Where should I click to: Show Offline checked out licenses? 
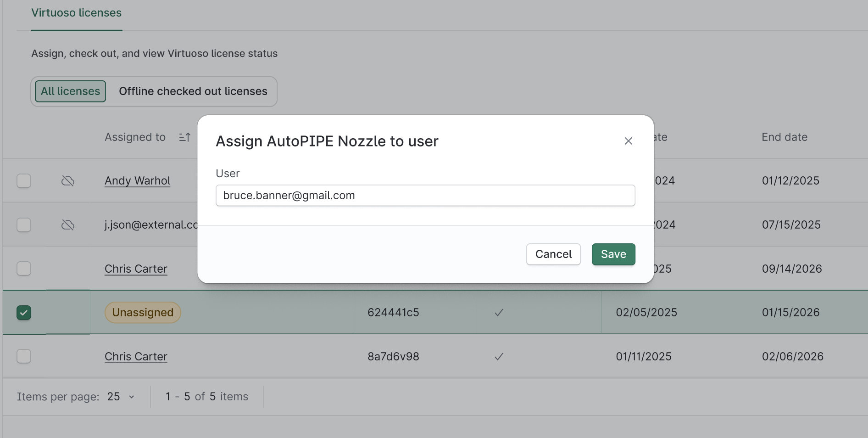coord(193,91)
